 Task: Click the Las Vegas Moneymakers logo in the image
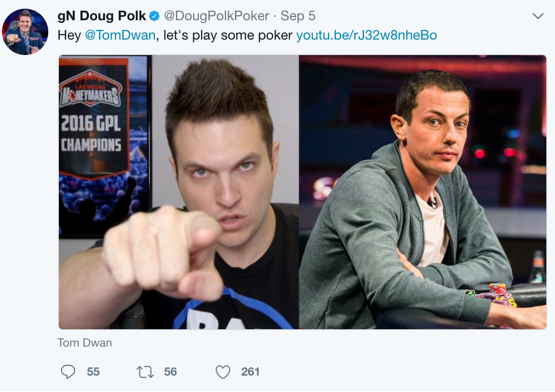coord(91,88)
